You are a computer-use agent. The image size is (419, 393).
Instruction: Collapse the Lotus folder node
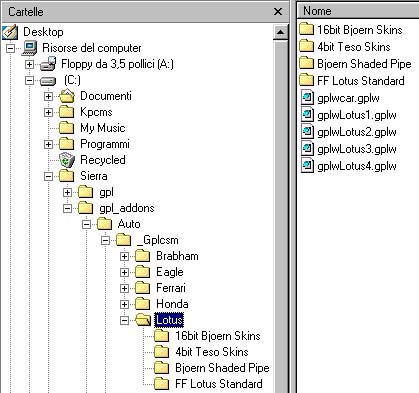[x=124, y=320]
